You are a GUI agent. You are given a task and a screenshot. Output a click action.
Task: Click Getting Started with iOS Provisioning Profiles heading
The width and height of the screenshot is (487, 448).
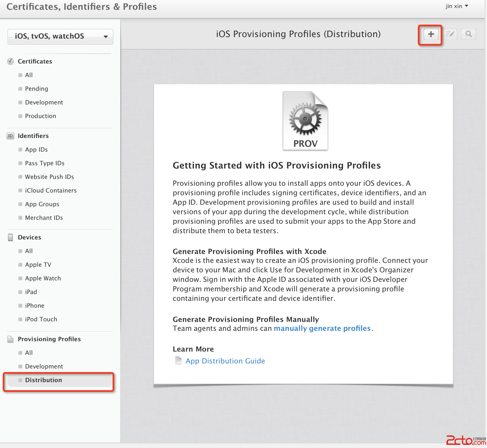click(277, 165)
